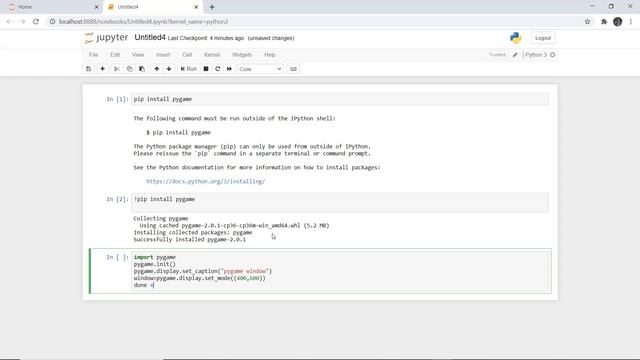Image resolution: width=640 pixels, height=360 pixels.
Task: View site information icon in address bar
Action: tap(52, 22)
